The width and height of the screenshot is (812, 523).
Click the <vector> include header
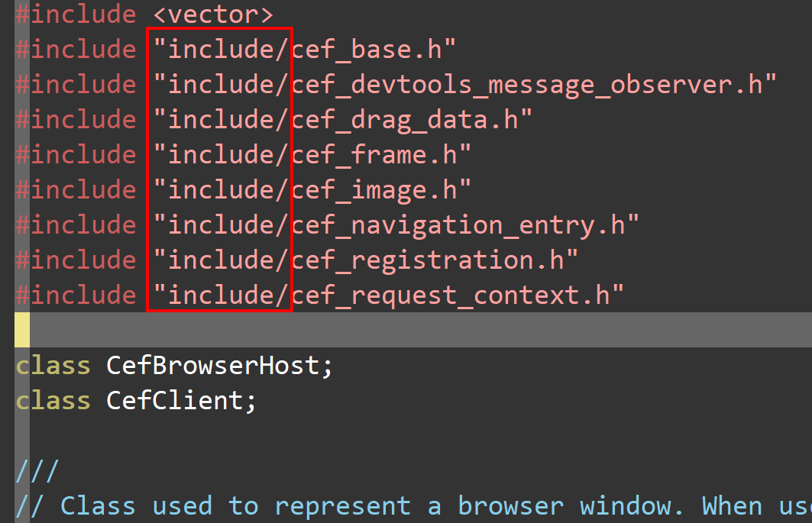click(x=213, y=14)
